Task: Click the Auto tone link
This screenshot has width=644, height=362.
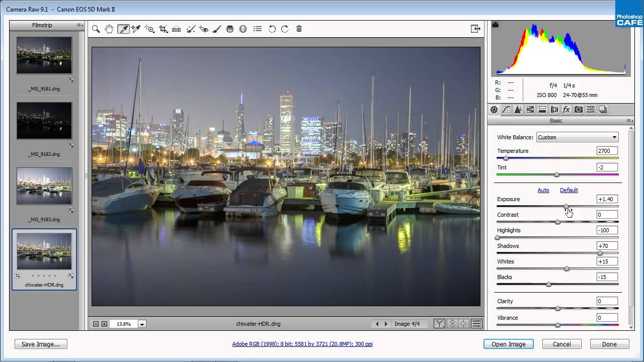Action: click(x=543, y=190)
